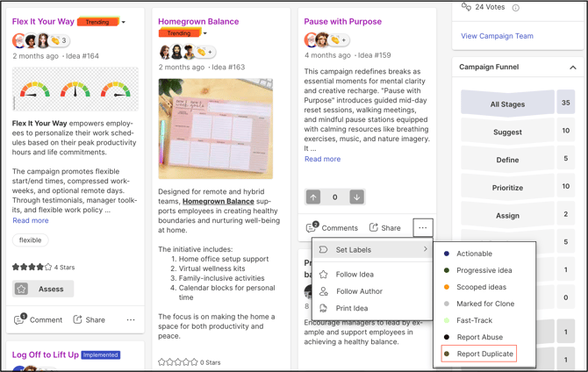The width and height of the screenshot is (588, 372).
Task: Click Print Idea in the context menu
Action: tap(351, 308)
